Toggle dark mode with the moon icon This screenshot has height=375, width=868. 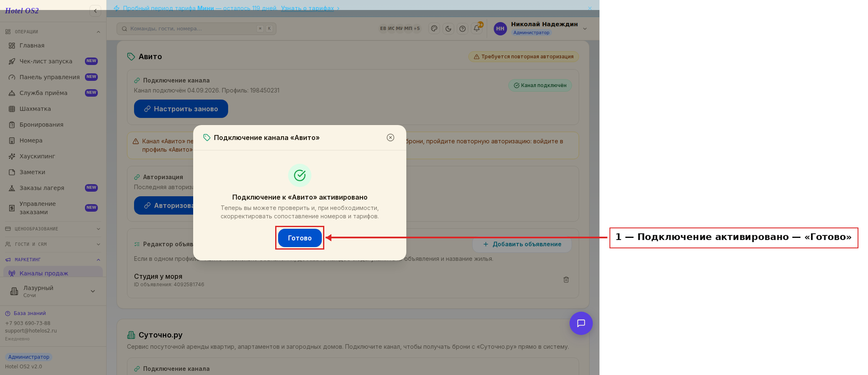448,29
